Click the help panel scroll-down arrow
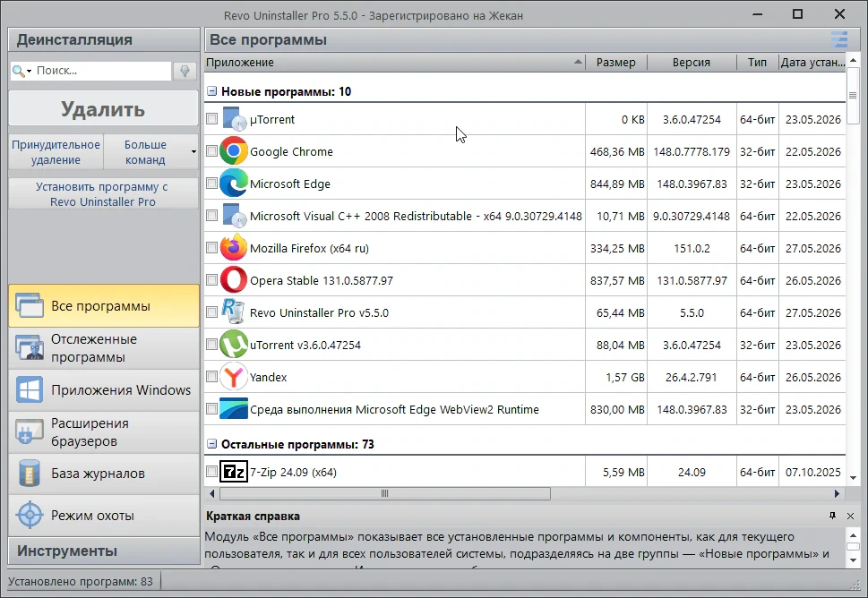The image size is (868, 598). tap(853, 560)
